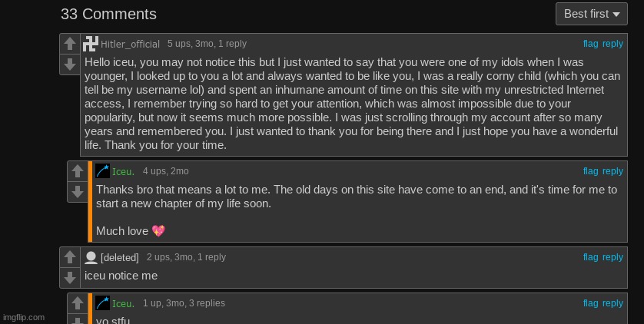Upvote Iceu's 'Thanks bro' reply
The width and height of the screenshot is (644, 324).
click(x=77, y=171)
